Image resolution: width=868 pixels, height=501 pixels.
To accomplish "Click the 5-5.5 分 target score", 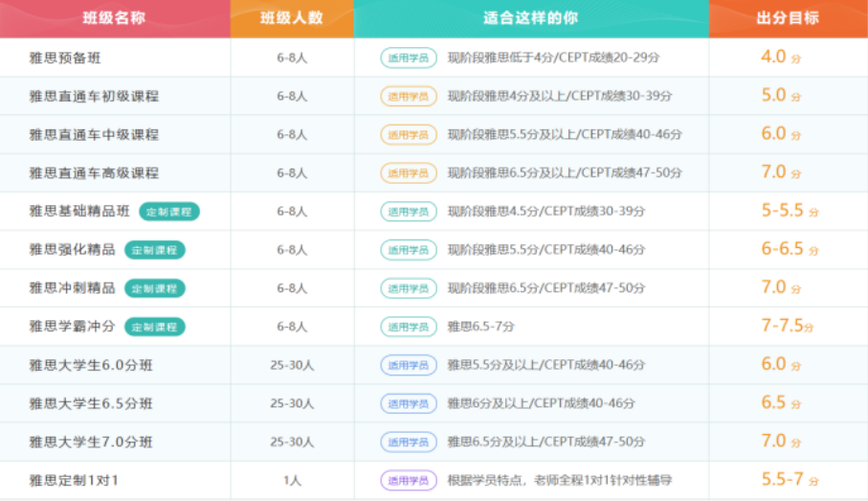I will [790, 211].
